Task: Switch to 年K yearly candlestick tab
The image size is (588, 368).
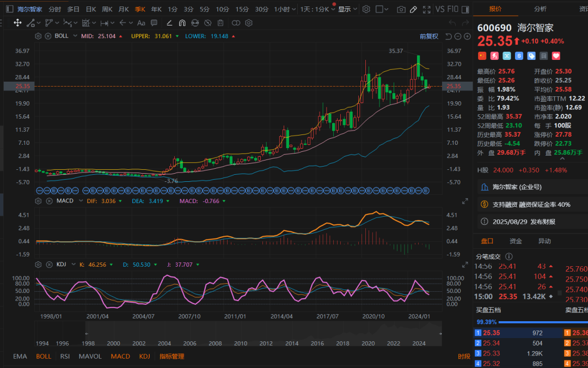Action: click(x=156, y=9)
